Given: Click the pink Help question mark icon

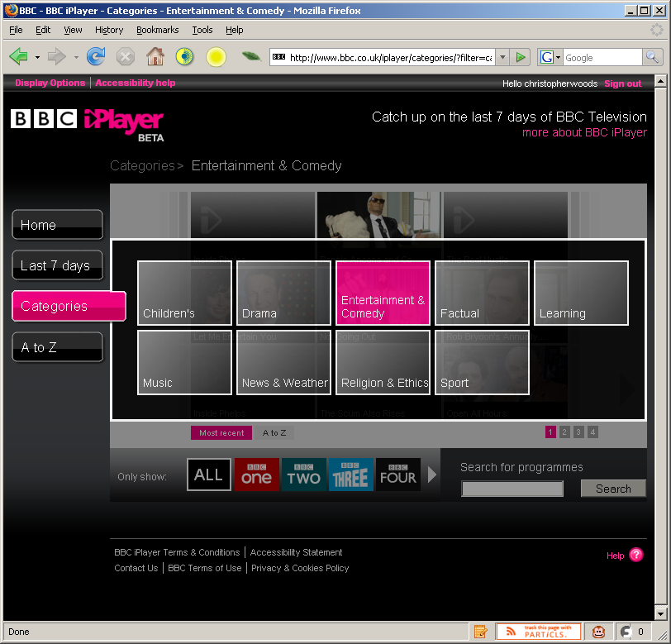Looking at the screenshot, I should tap(636, 555).
